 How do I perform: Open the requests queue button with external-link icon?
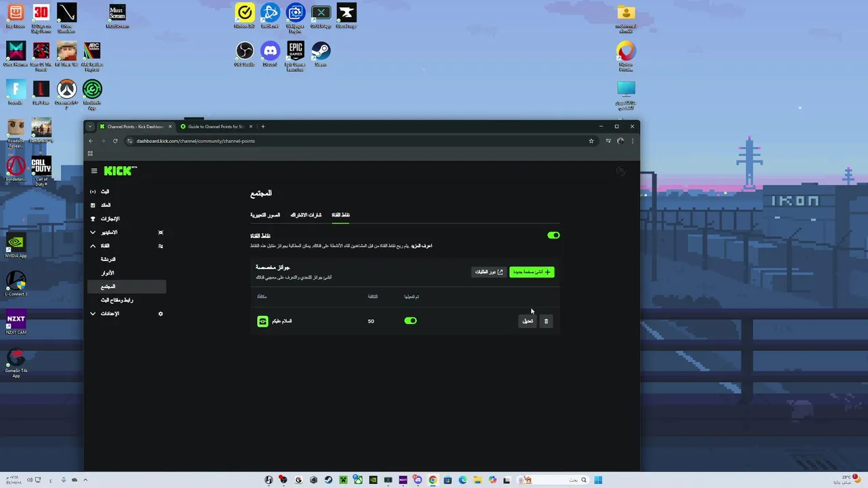pos(489,272)
